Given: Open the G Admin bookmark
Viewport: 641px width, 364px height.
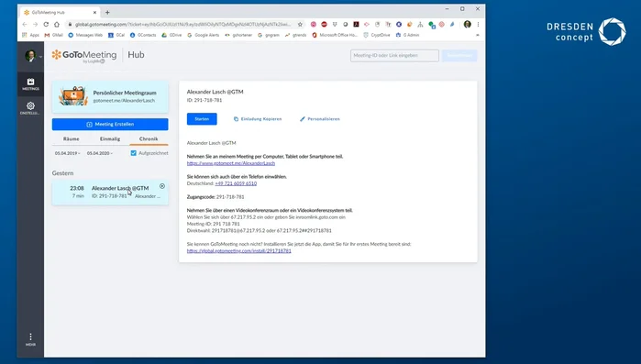Looking at the screenshot, I should coord(407,35).
